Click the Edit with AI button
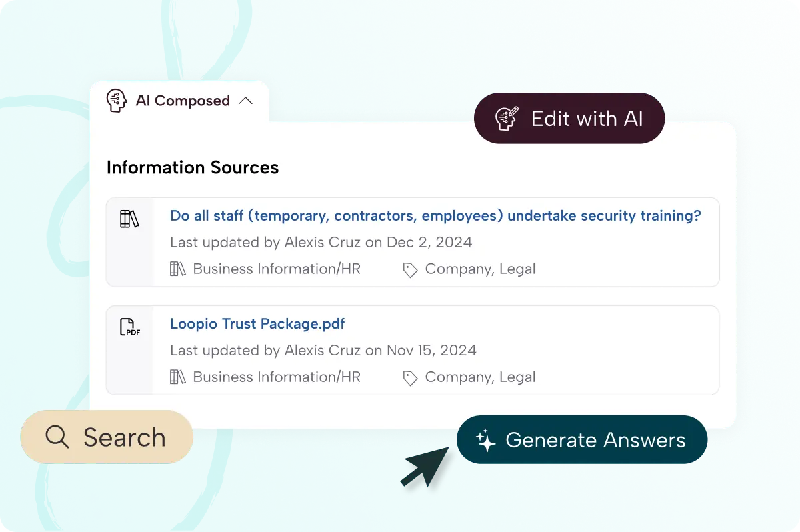 569,119
